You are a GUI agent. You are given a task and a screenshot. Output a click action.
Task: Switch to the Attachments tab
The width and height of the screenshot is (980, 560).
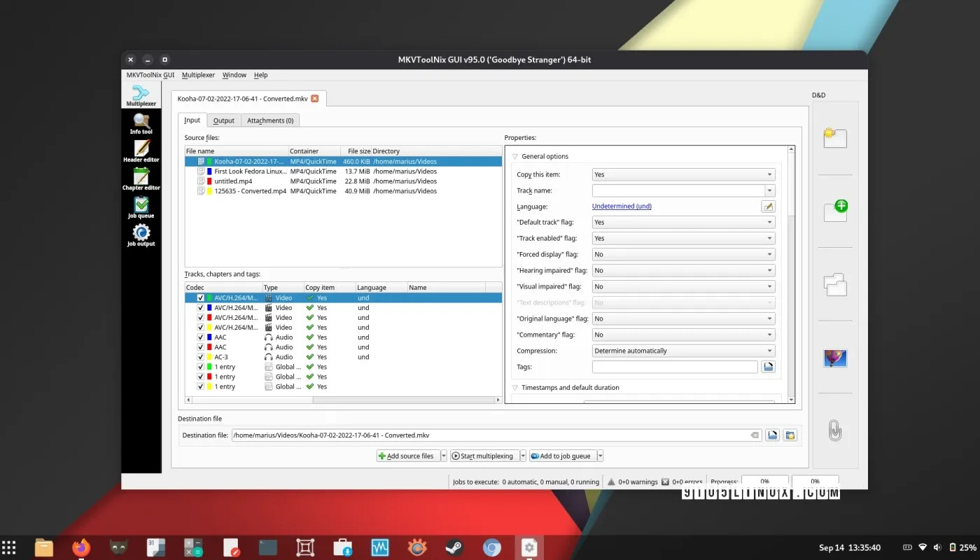(x=270, y=120)
